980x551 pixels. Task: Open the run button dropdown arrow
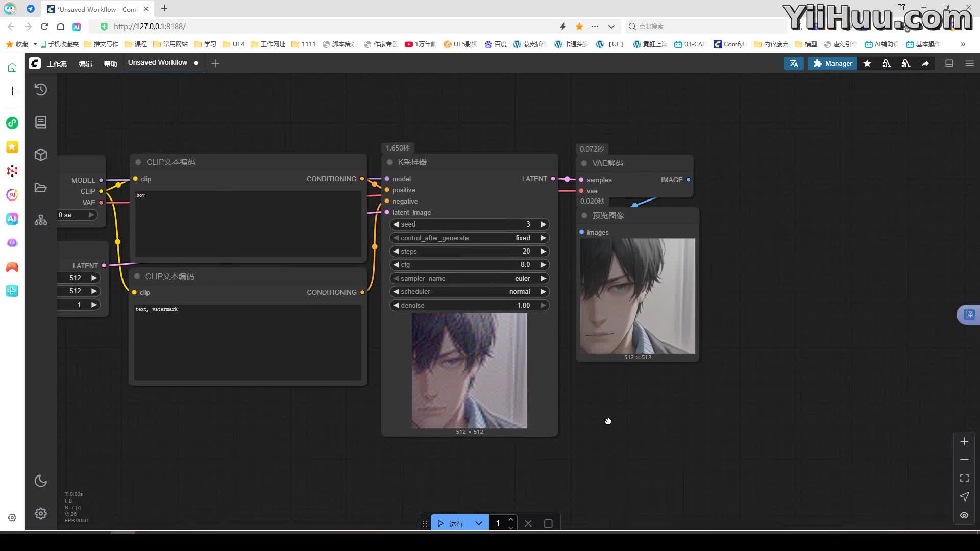tap(478, 523)
